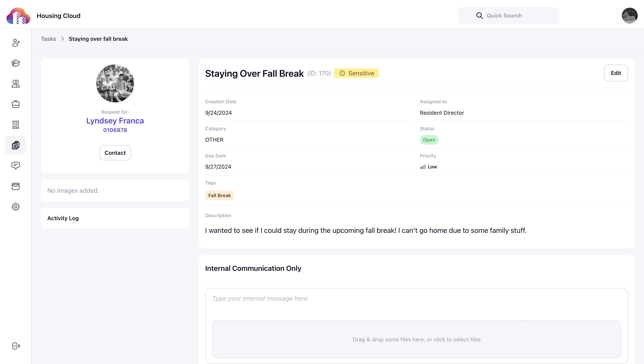Click the resident group photo thumbnail
Image resolution: width=644 pixels, height=364 pixels.
click(115, 83)
